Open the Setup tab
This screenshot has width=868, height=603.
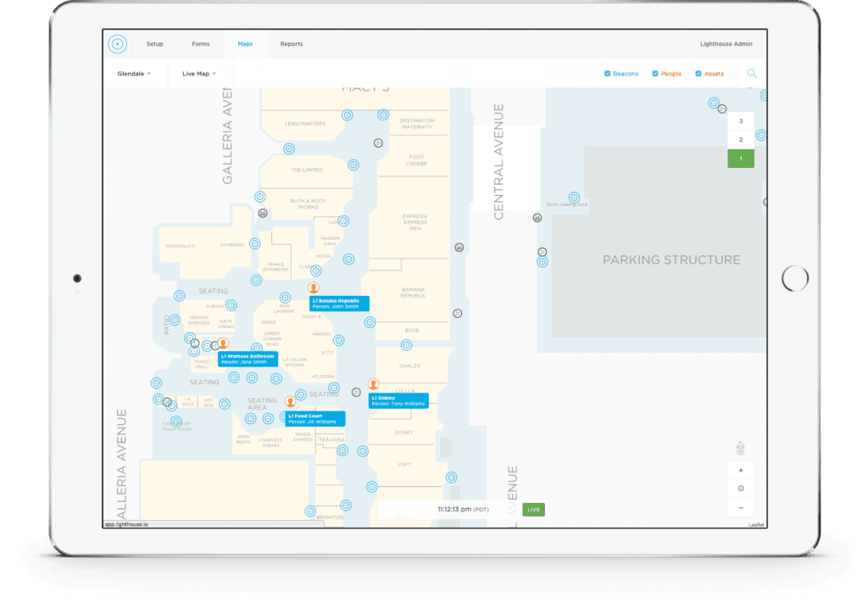click(154, 43)
